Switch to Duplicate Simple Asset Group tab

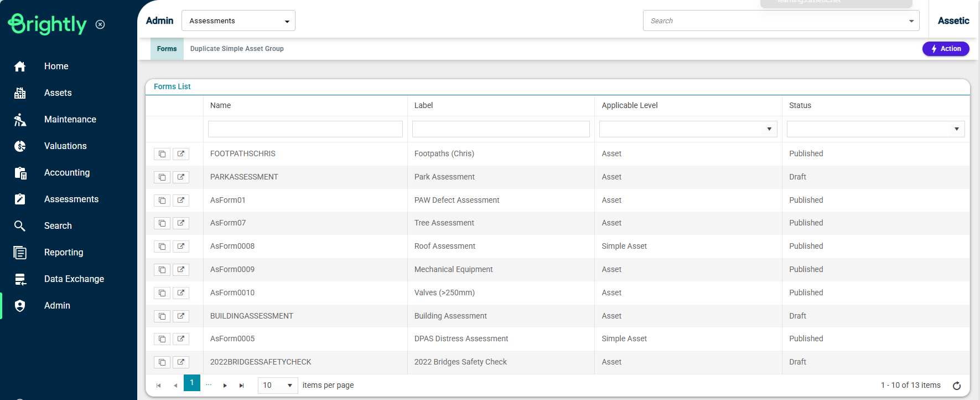(x=237, y=49)
